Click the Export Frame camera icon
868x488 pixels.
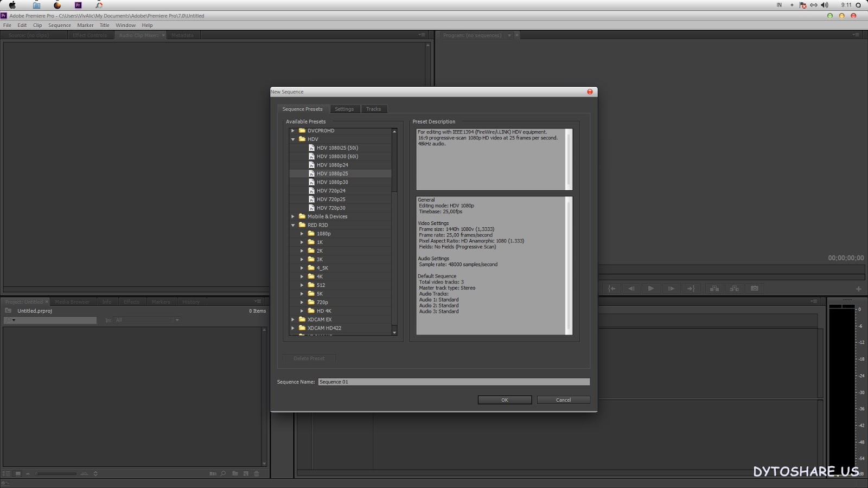(x=755, y=288)
